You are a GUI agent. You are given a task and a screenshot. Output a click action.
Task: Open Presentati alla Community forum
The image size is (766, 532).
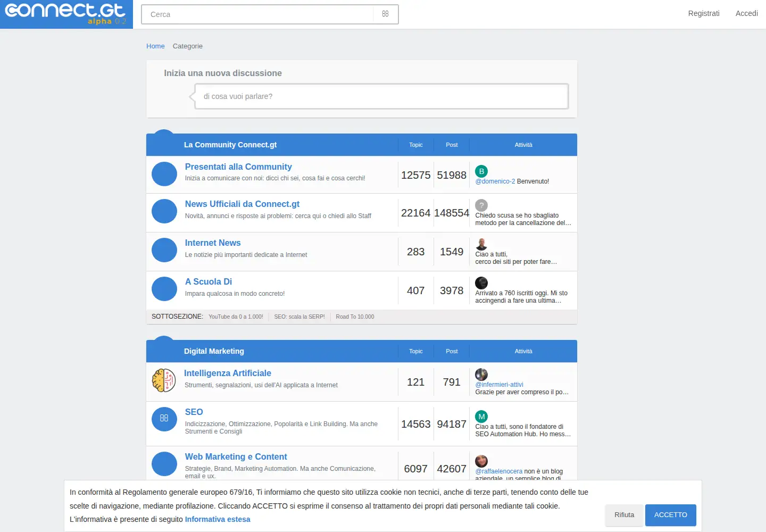pyautogui.click(x=238, y=167)
